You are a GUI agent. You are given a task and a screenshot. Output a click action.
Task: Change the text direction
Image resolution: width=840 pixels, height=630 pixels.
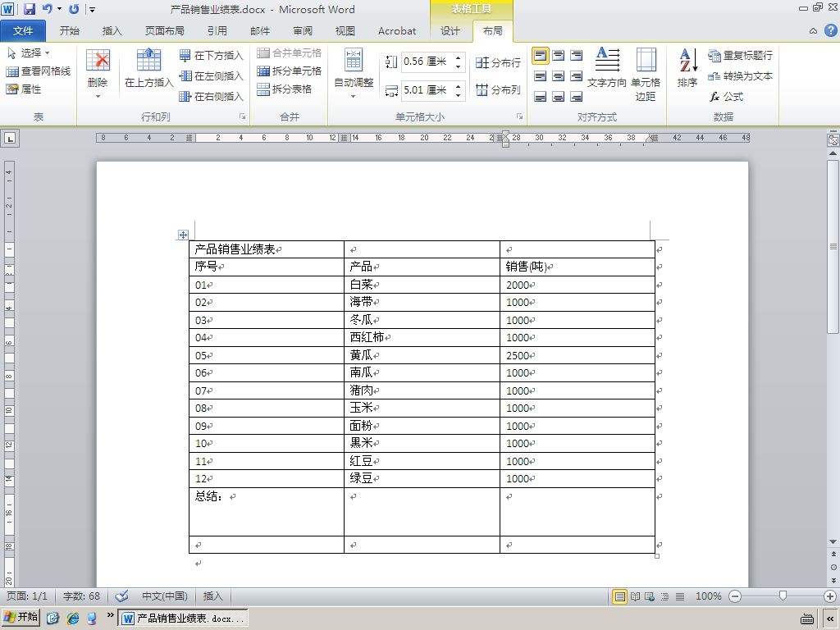[607, 68]
